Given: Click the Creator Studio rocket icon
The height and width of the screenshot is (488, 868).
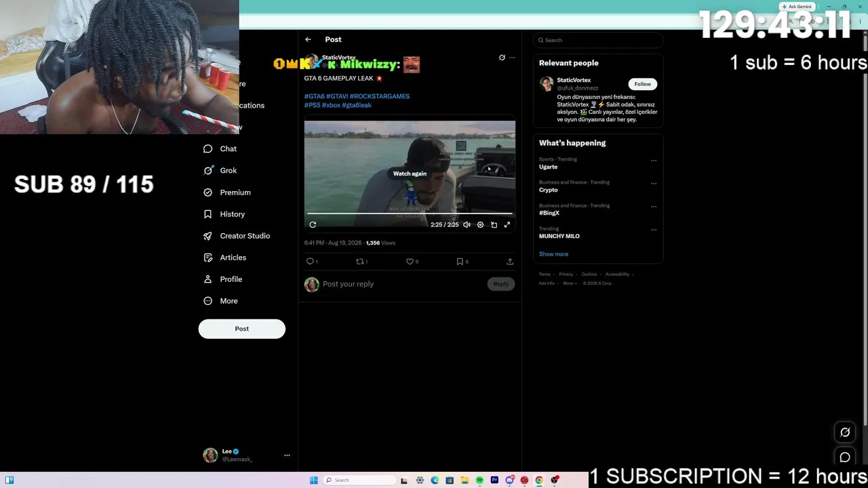Looking at the screenshot, I should point(208,236).
